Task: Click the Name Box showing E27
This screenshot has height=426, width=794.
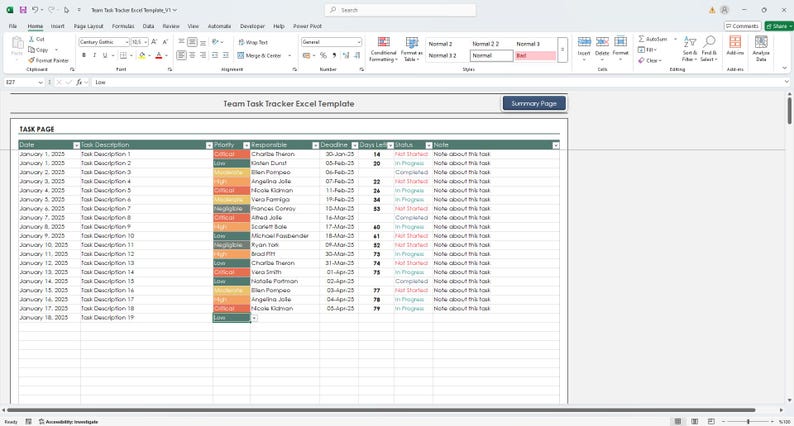Action: 24,82
